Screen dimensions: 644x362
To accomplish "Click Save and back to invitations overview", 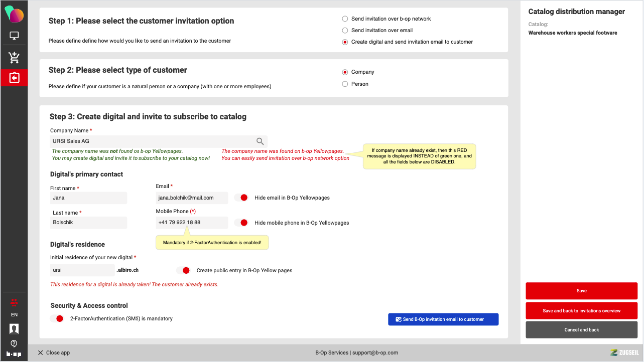I will (581, 311).
